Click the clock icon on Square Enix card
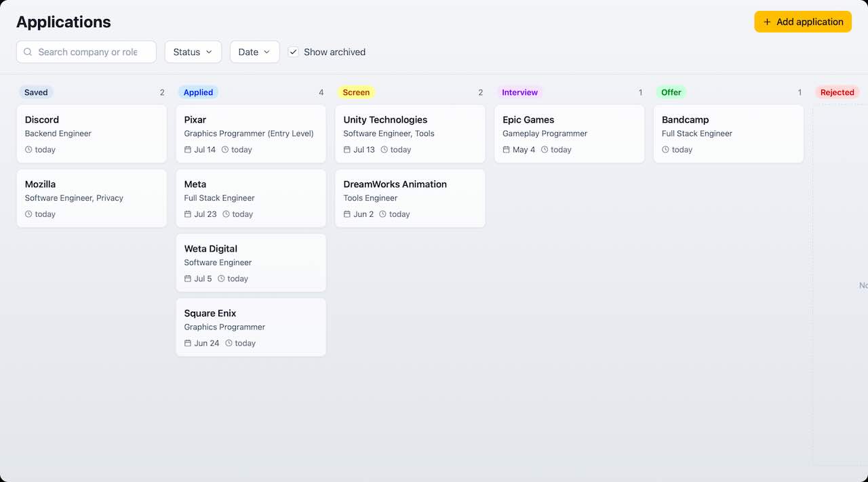The width and height of the screenshot is (868, 482). (229, 343)
